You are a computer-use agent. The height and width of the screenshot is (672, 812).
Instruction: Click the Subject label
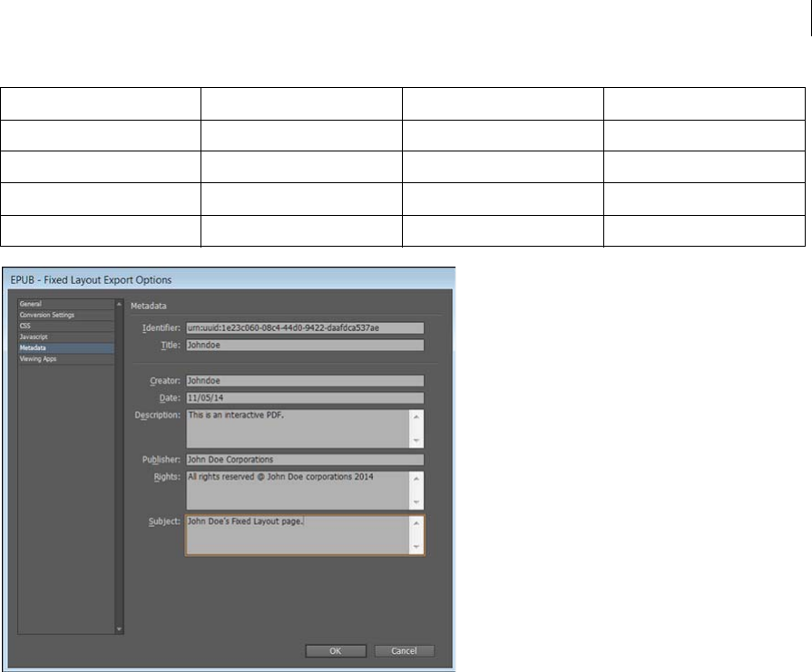[x=164, y=521]
